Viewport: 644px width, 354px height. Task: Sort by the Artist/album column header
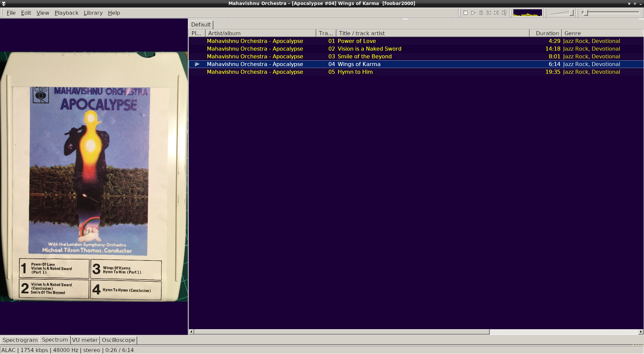261,33
